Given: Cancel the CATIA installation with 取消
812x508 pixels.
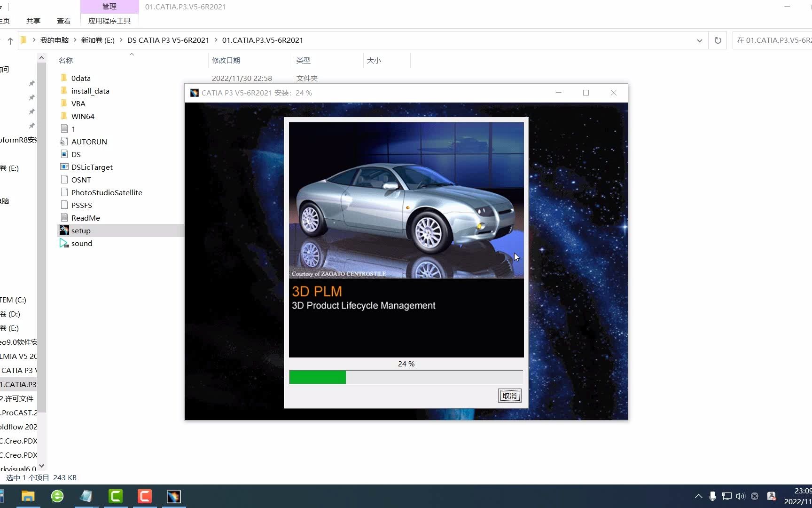Looking at the screenshot, I should [x=509, y=396].
